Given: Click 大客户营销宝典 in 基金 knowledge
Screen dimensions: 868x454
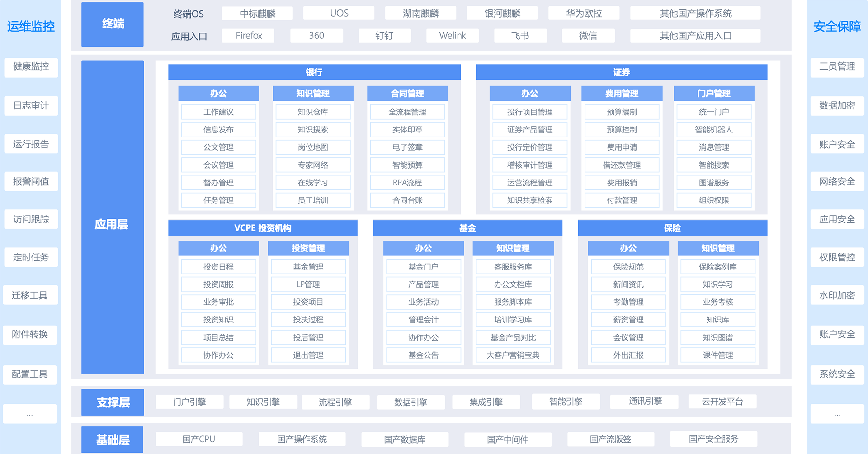Looking at the screenshot, I should 513,355.
